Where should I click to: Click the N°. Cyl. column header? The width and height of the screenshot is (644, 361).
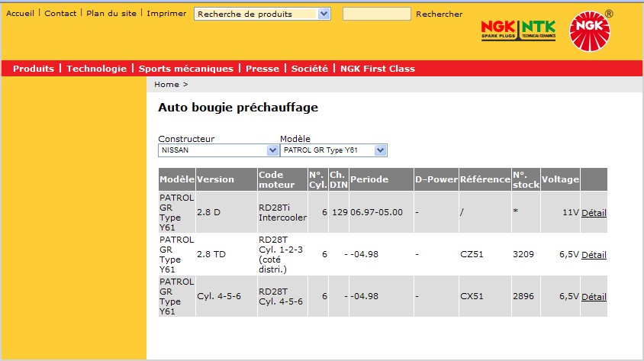[x=318, y=179]
